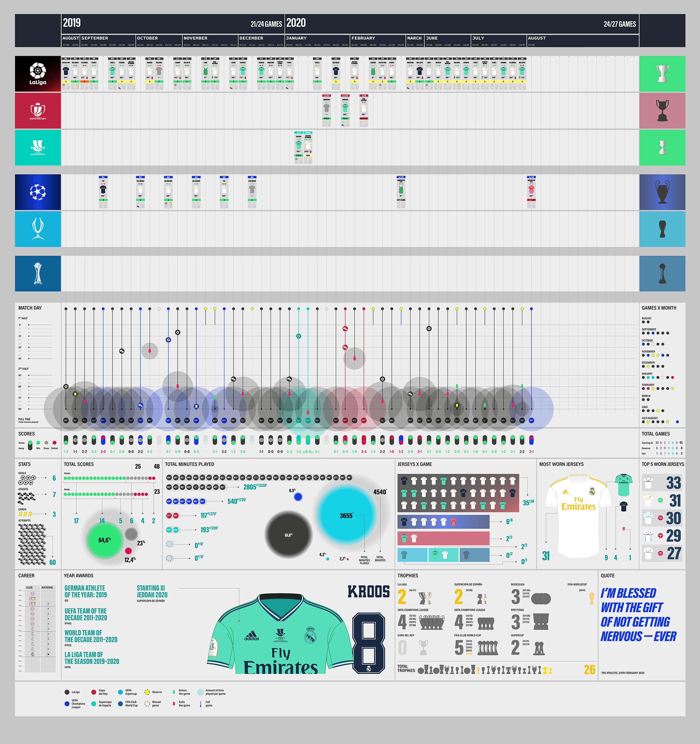This screenshot has width=700, height=744.
Task: Click the 21/24 GAMES label
Action: (266, 24)
